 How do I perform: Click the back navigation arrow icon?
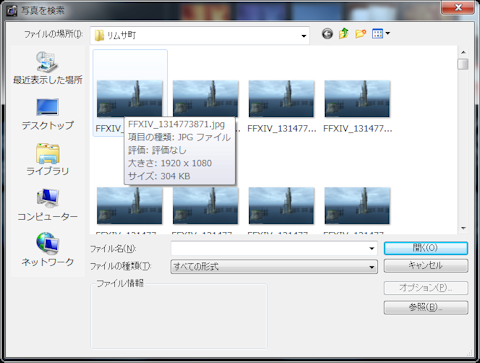tap(327, 34)
